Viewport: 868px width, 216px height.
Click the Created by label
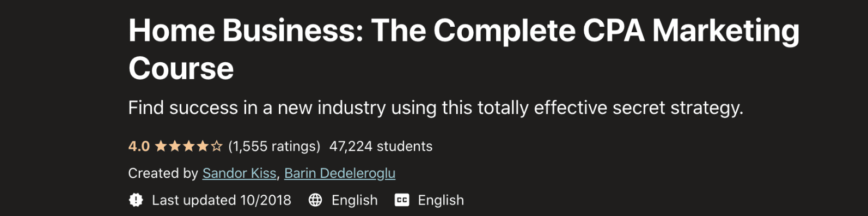coord(163,173)
